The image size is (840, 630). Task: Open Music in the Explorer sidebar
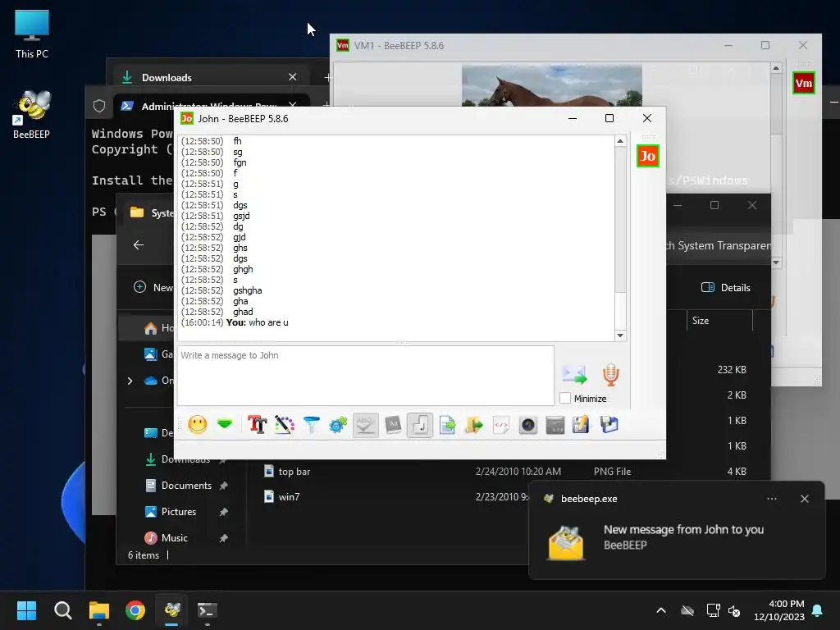tap(175, 538)
